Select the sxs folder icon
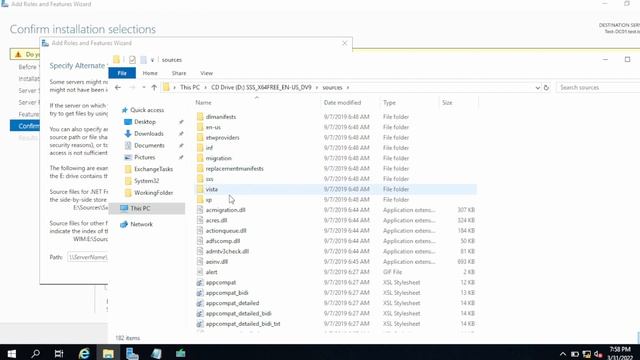This screenshot has height=360, width=640. [x=200, y=179]
